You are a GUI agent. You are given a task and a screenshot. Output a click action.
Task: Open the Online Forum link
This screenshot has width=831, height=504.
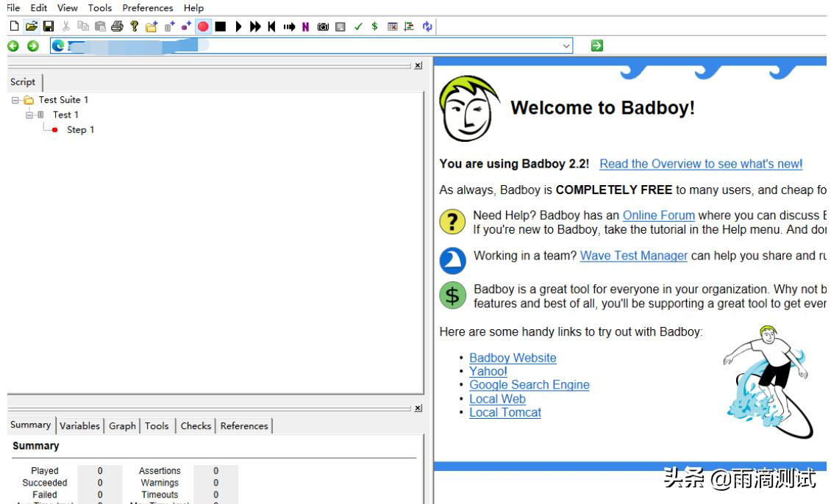658,215
